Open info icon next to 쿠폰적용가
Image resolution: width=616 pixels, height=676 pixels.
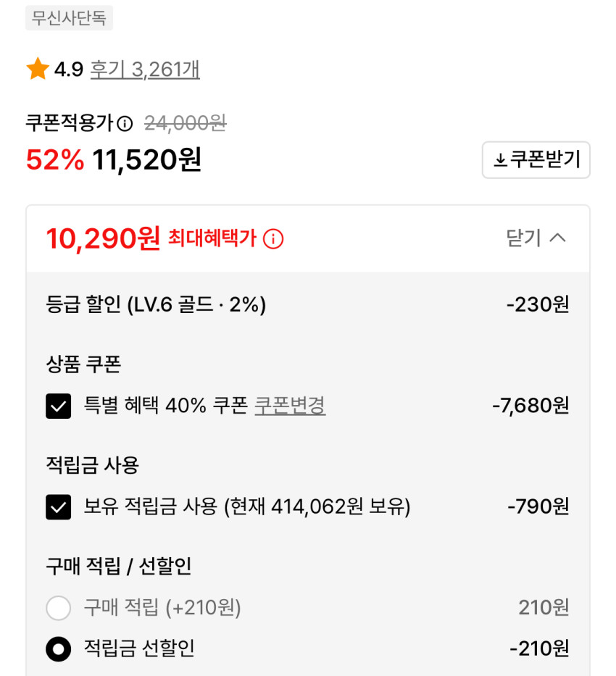click(x=125, y=124)
